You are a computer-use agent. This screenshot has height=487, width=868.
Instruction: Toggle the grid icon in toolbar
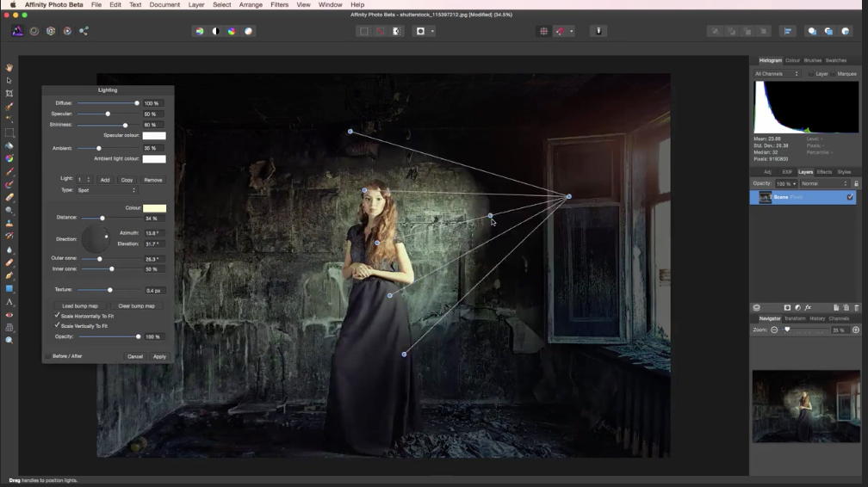point(543,31)
